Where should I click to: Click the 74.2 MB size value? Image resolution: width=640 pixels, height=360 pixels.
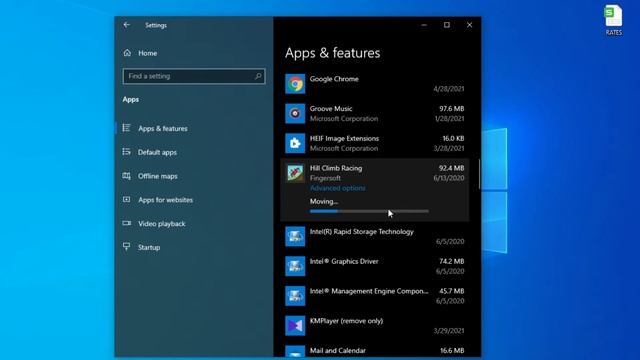point(452,262)
